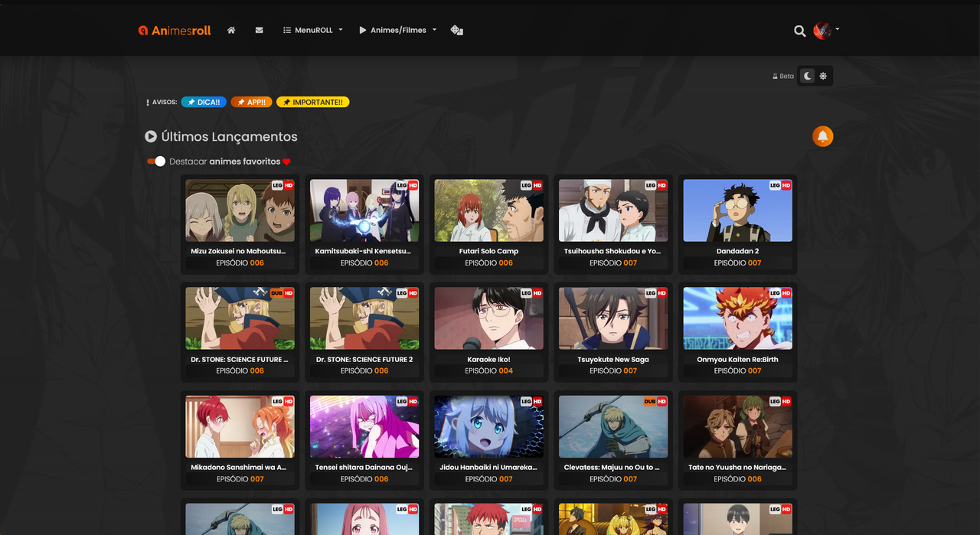Click the orange notification bell
Viewport: 980px width, 535px height.
823,136
